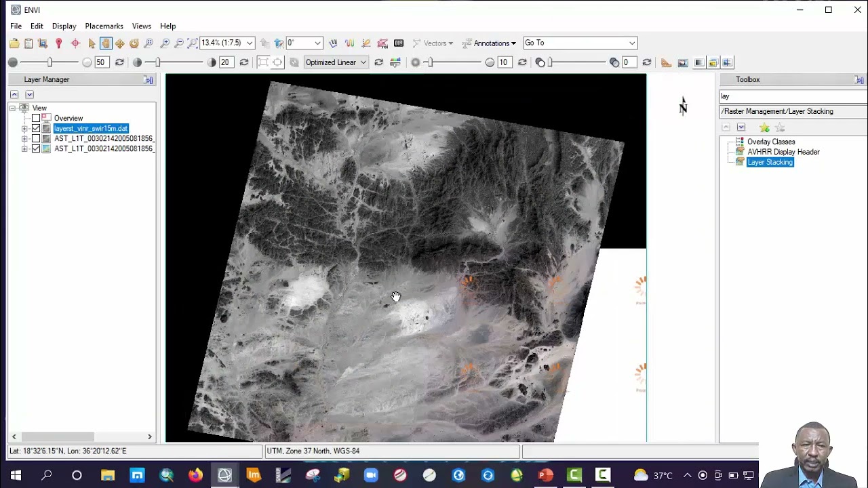Click the contrast slider handle

pyautogui.click(x=157, y=62)
